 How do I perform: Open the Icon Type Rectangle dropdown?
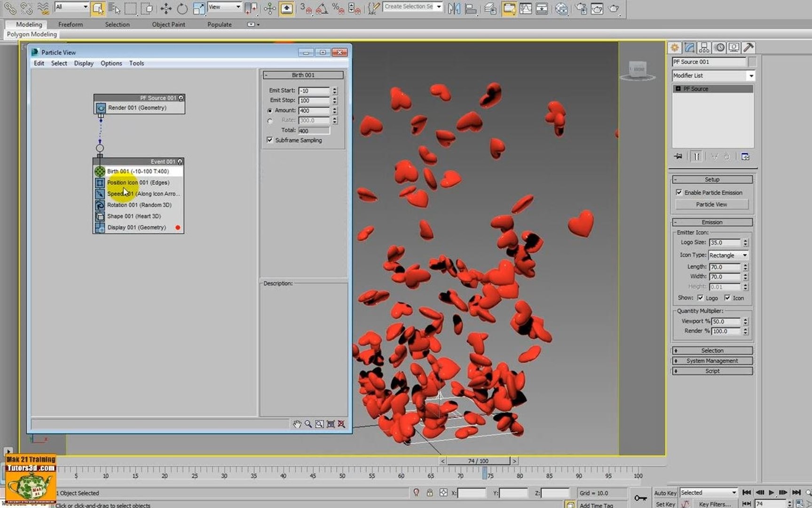coord(728,255)
